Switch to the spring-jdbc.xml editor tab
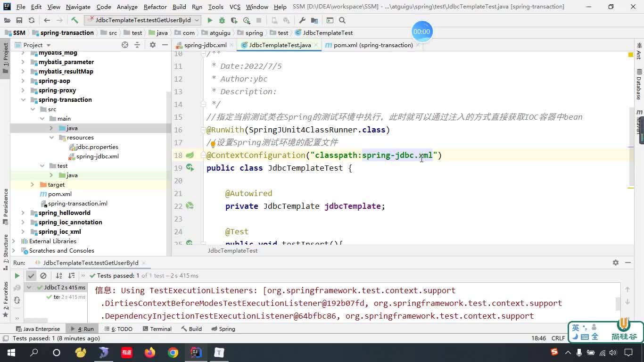Image resolution: width=644 pixels, height=362 pixels. click(x=205, y=45)
